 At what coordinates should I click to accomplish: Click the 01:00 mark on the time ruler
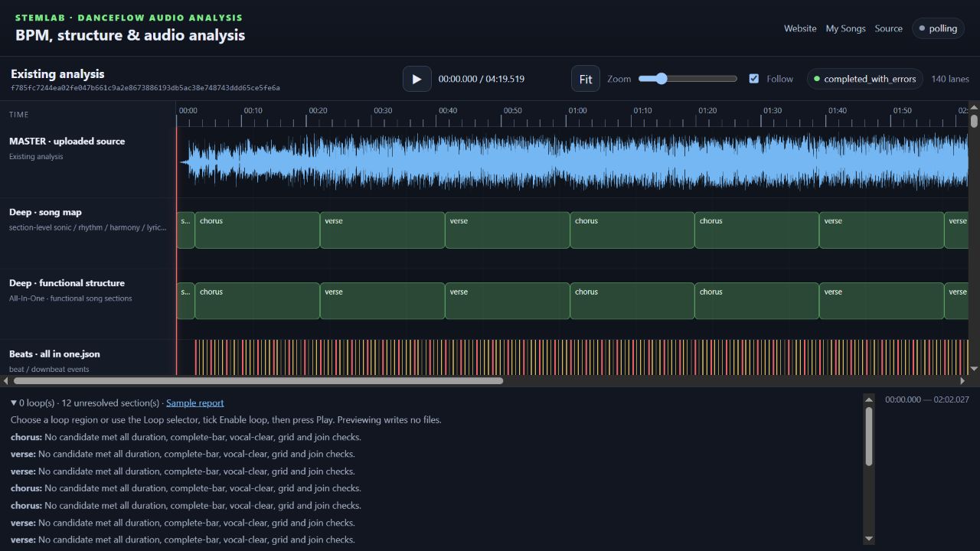(x=577, y=111)
